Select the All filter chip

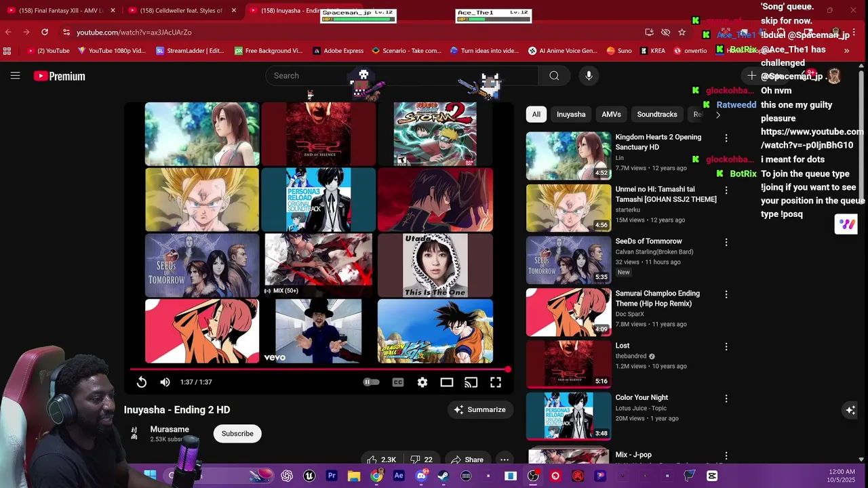(536, 115)
